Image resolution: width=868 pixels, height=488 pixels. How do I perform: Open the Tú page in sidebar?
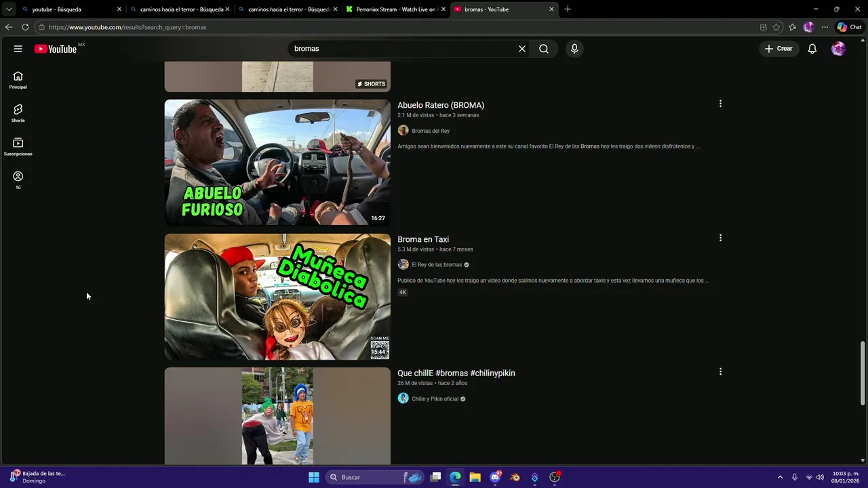point(18,180)
